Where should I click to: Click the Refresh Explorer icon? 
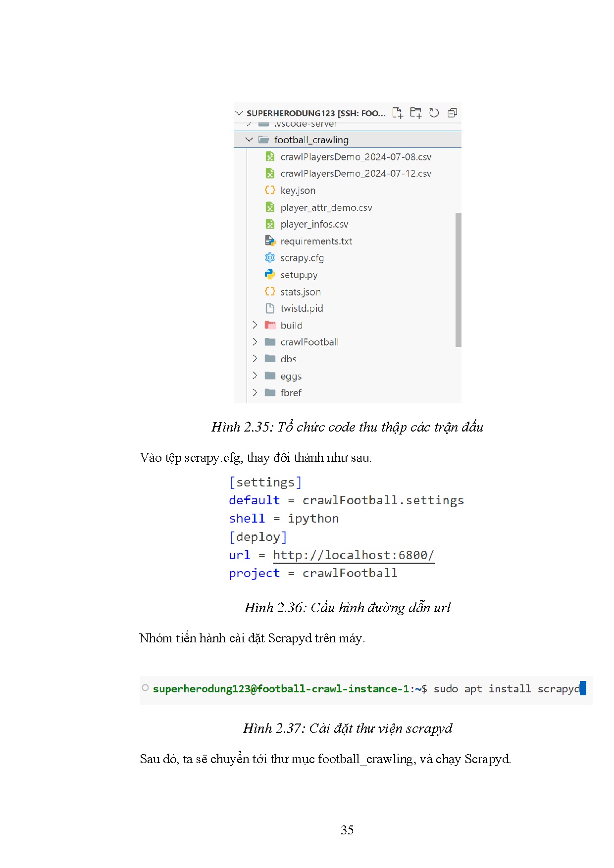[x=434, y=113]
